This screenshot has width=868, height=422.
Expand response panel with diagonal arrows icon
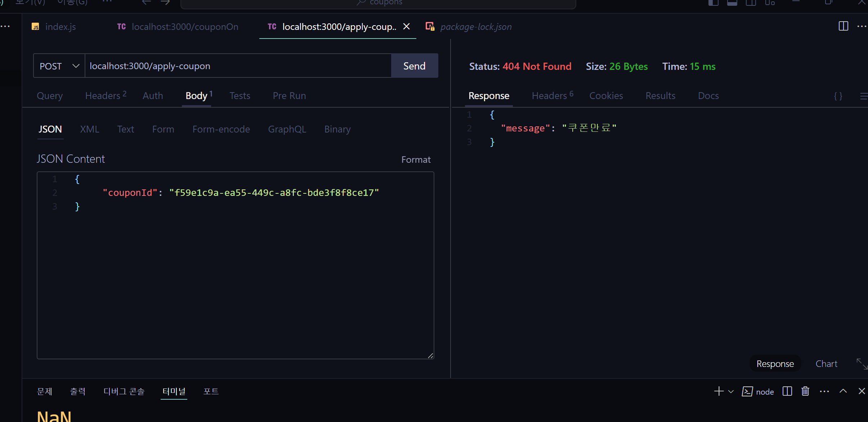pos(862,364)
